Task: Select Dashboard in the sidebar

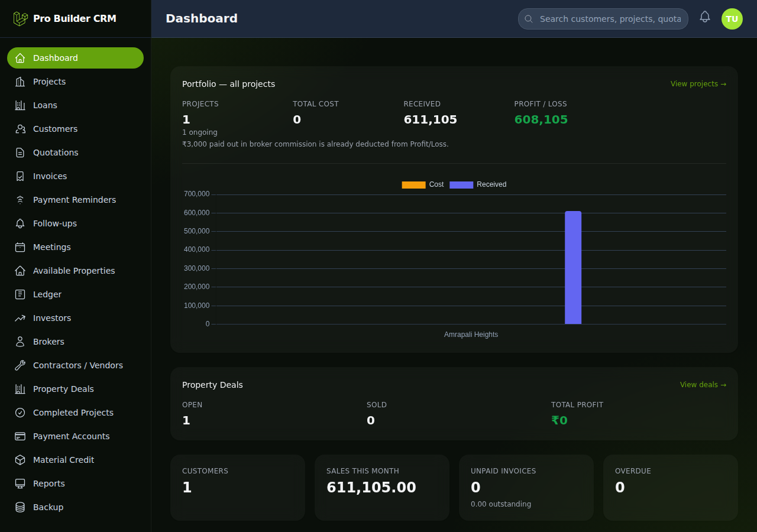Action: [x=75, y=58]
